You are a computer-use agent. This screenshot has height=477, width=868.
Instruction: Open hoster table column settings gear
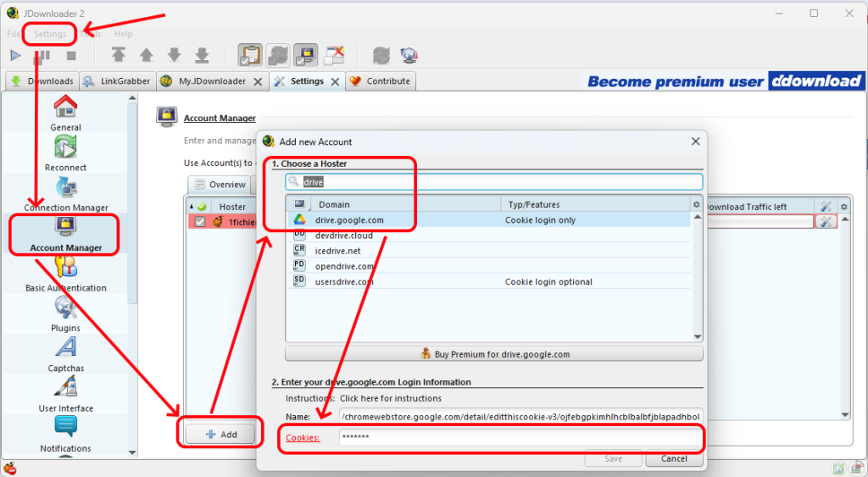(x=697, y=204)
